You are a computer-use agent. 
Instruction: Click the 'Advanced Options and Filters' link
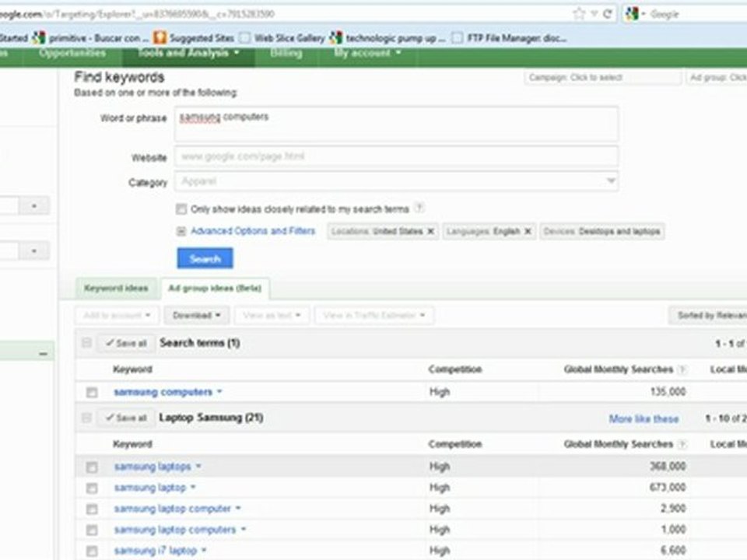coord(253,231)
